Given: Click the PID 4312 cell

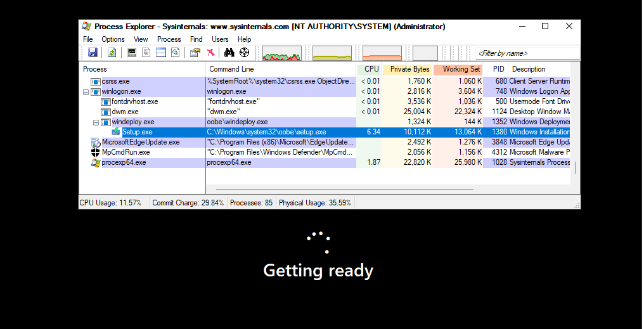Looking at the screenshot, I should click(x=499, y=152).
